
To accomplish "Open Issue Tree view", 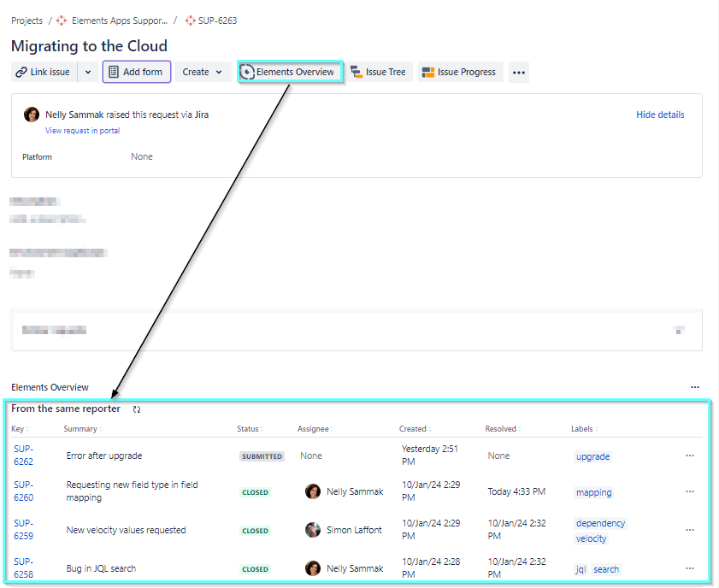I will tap(378, 73).
